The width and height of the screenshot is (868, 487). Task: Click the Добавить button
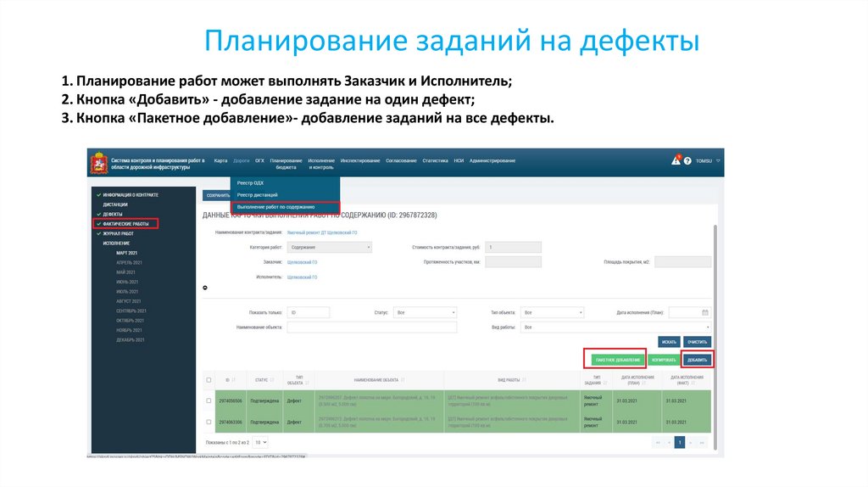coord(697,360)
